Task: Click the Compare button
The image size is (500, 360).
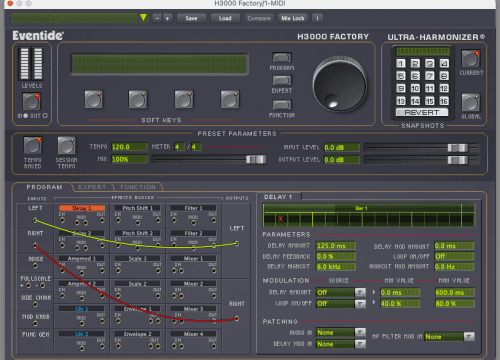Action: point(259,18)
